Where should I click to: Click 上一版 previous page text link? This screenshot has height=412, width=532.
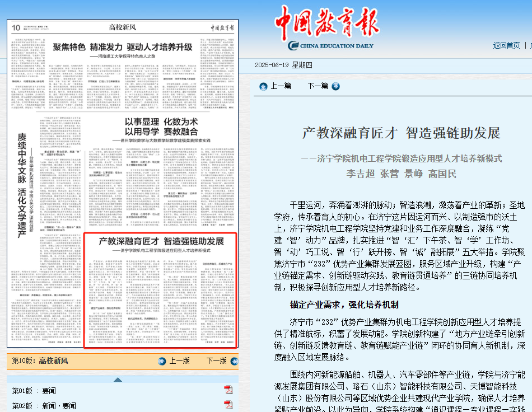point(179,361)
